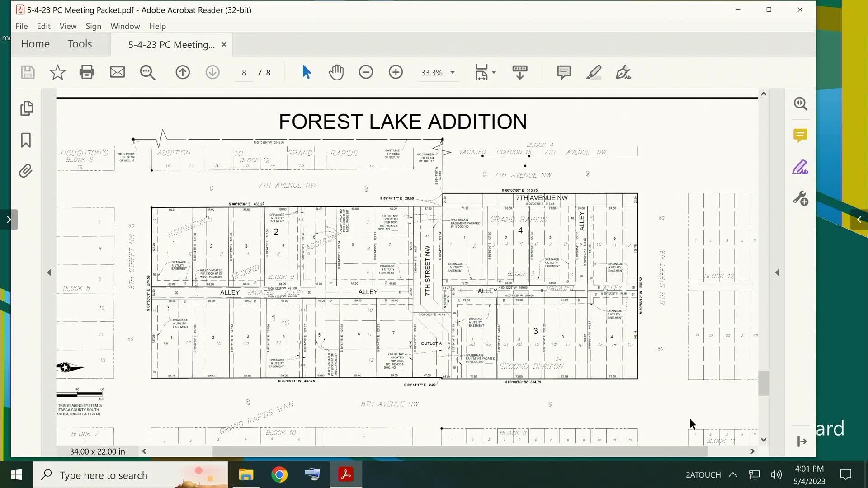Send file by email envelope icon
The width and height of the screenshot is (868, 488).
pyautogui.click(x=117, y=72)
